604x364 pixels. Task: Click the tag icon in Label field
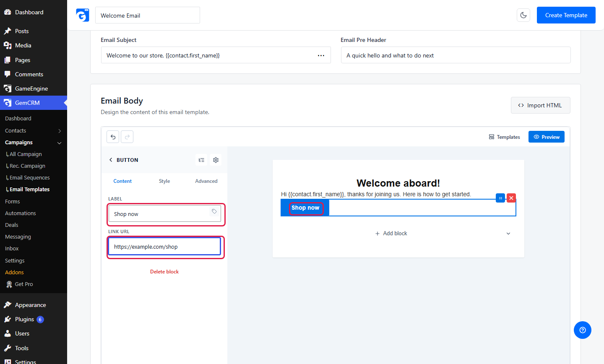point(214,211)
